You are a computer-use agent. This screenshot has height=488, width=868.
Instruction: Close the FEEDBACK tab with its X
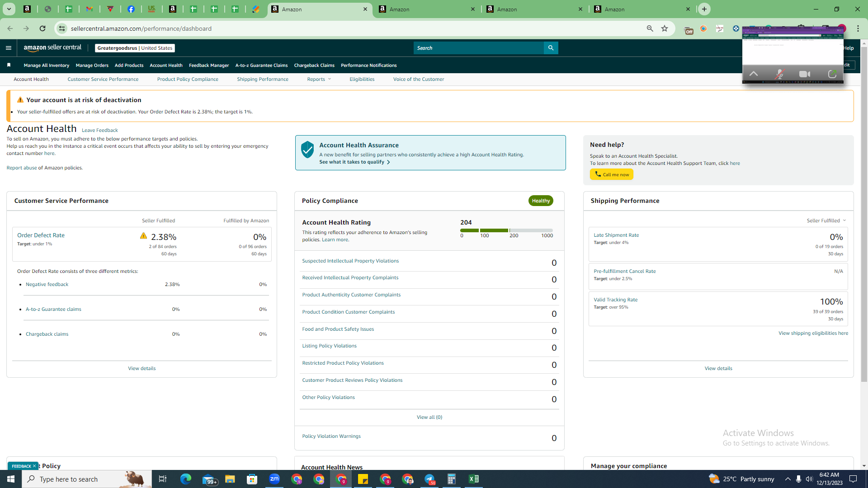[34, 466]
